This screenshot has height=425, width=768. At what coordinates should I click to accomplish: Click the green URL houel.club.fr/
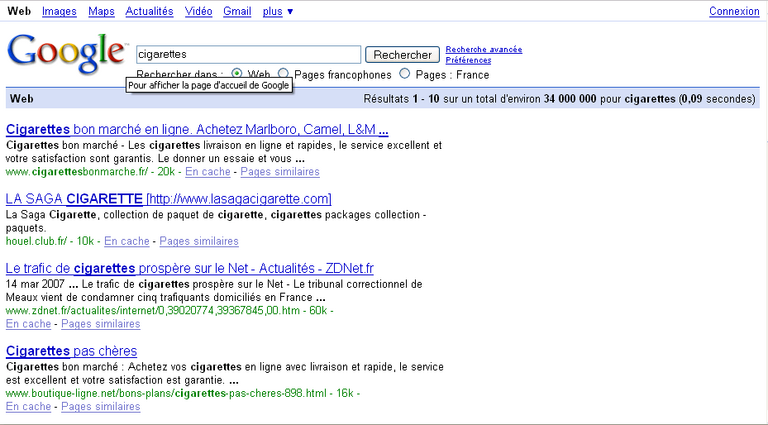[x=36, y=241]
